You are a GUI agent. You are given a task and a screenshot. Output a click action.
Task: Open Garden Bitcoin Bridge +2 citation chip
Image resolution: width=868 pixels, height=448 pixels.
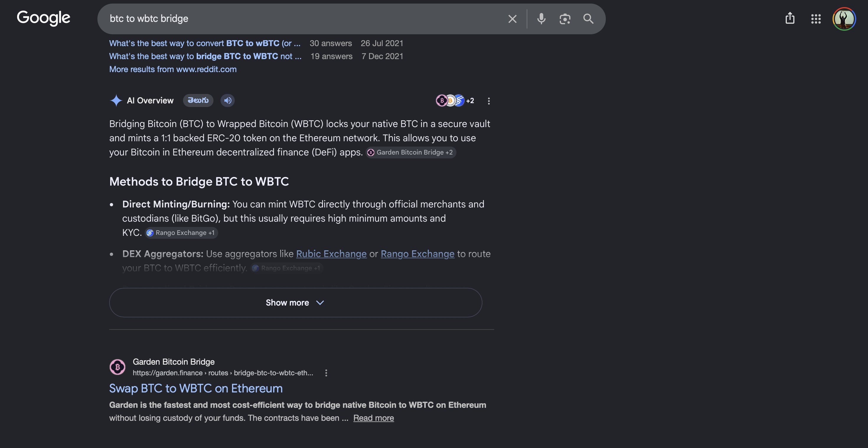[x=411, y=152]
